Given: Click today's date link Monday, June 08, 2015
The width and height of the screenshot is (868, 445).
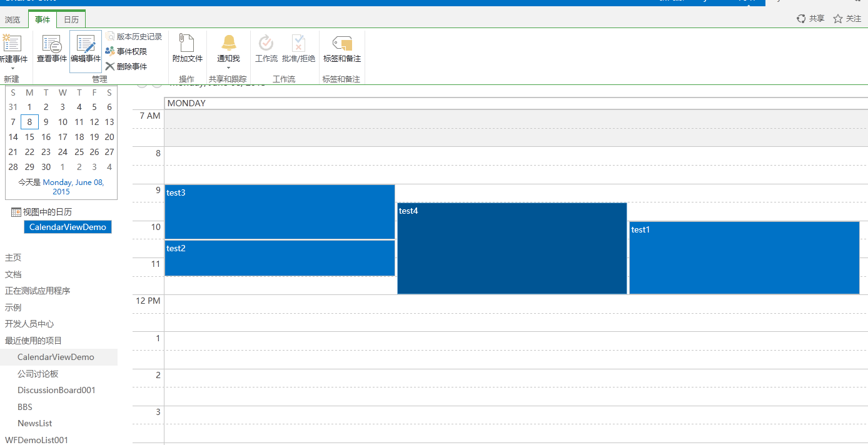Looking at the screenshot, I should click(x=73, y=187).
